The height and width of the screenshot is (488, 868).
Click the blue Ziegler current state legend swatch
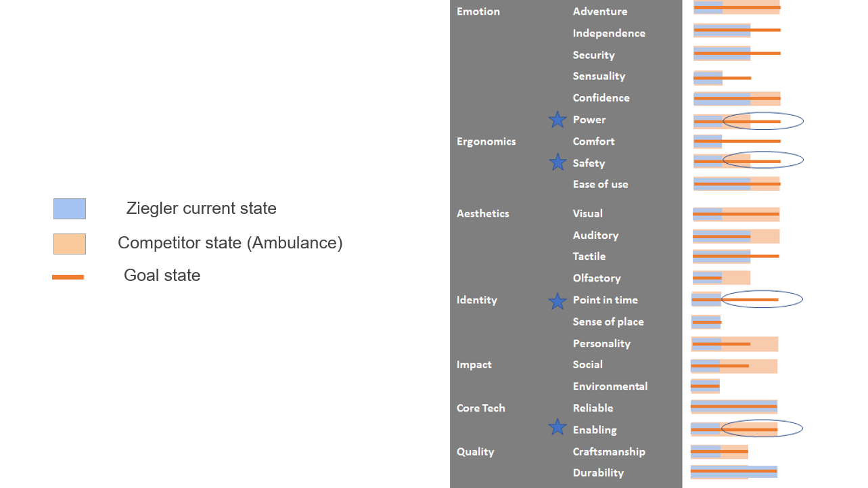point(70,208)
